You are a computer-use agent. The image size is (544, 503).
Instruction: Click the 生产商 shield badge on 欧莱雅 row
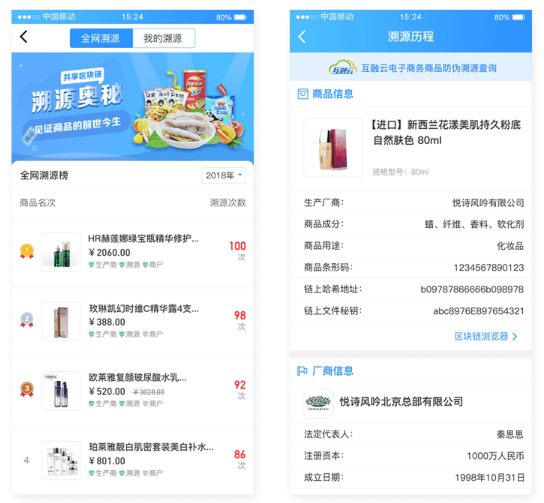(103, 404)
